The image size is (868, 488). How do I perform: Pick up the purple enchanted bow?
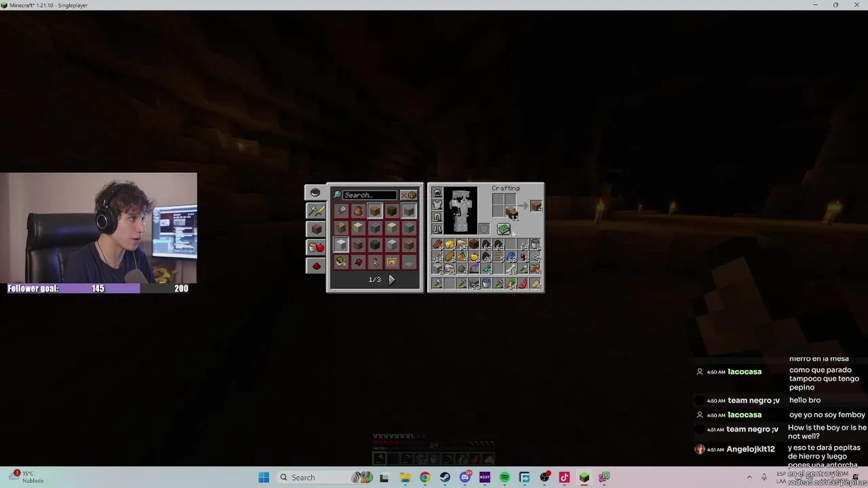473,268
